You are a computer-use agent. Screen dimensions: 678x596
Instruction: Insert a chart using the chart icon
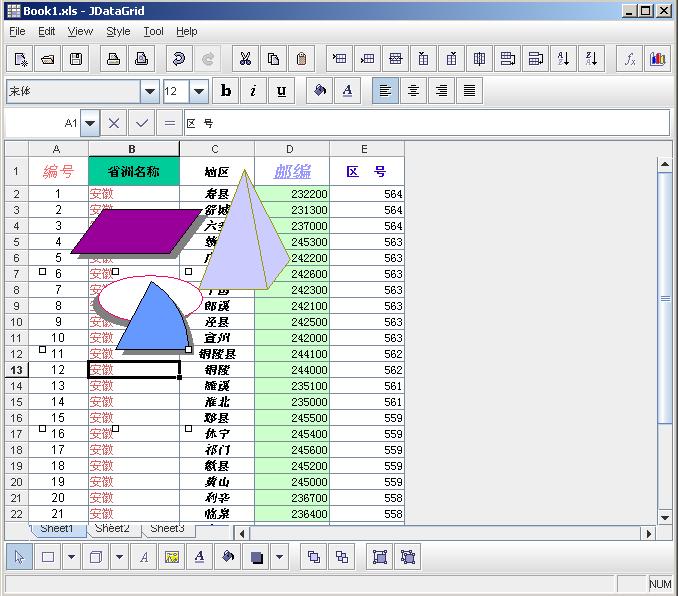coord(657,59)
